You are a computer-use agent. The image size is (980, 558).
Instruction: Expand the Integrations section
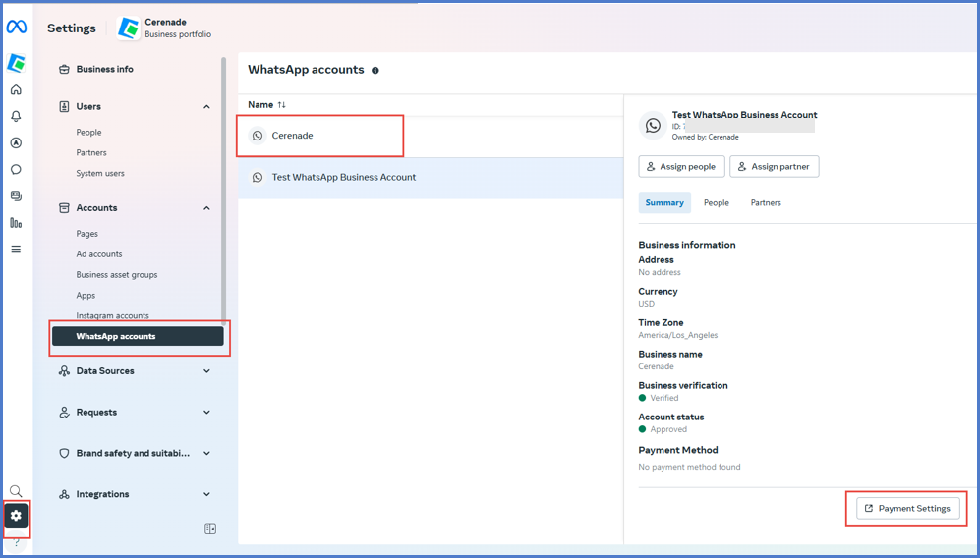point(206,494)
